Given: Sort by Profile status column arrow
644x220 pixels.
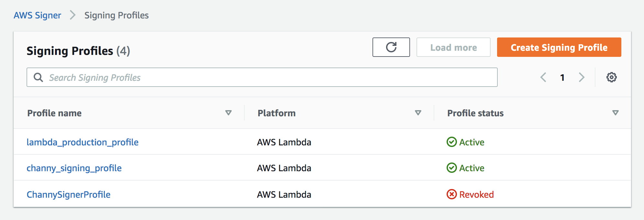Looking at the screenshot, I should coord(616,113).
